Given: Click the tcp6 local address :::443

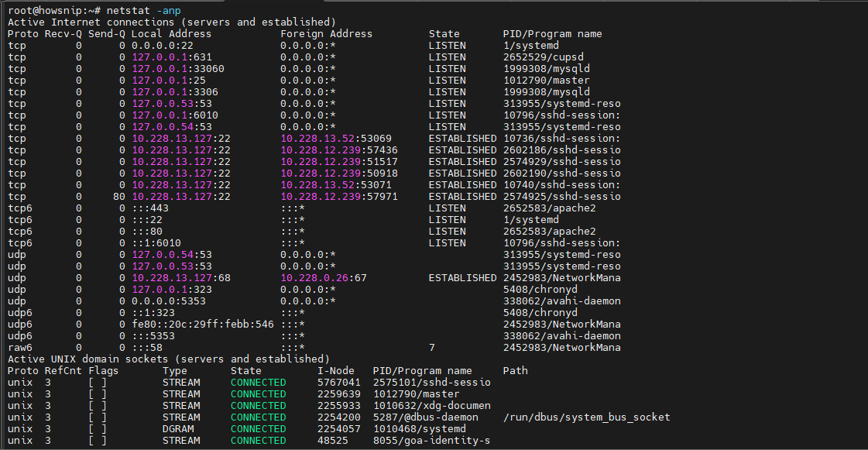Looking at the screenshot, I should coord(150,208).
